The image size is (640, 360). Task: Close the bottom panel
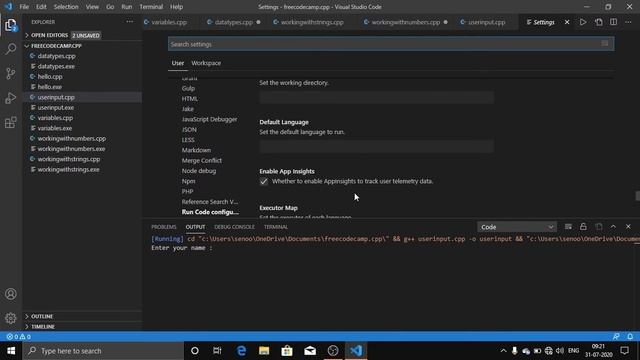coord(628,227)
